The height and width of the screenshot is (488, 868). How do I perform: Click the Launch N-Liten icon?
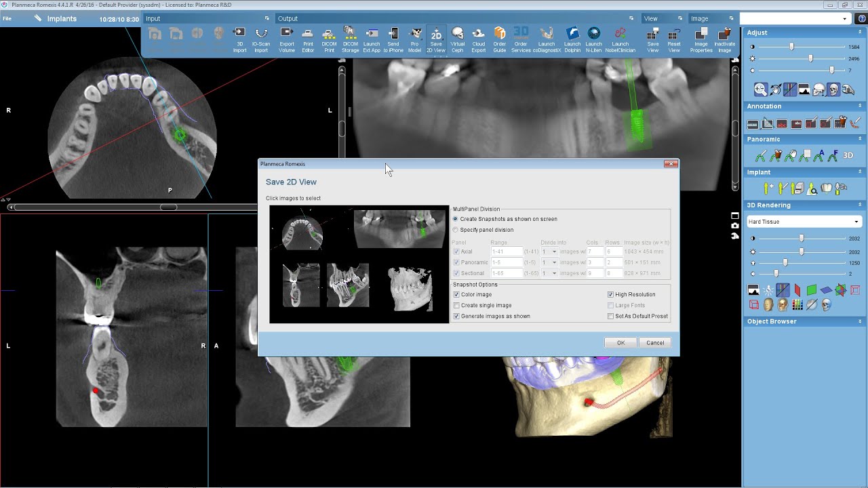(594, 40)
